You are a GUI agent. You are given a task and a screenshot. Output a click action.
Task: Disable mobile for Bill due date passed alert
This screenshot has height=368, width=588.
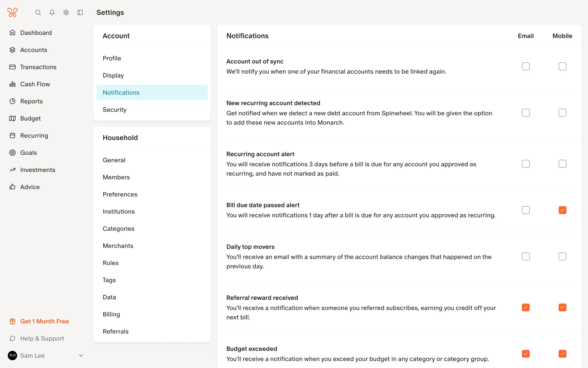[x=562, y=210]
